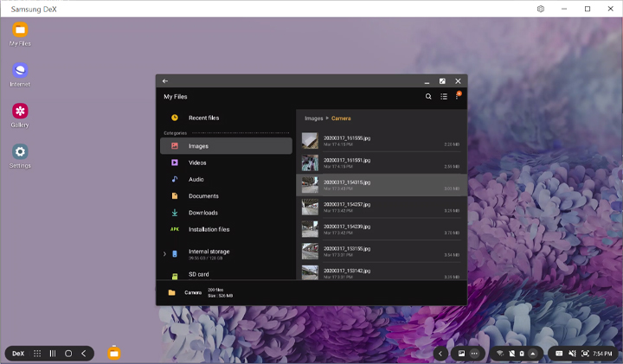Screen dimensions: 623x364
Task: Check the battery status icon
Action: (522, 354)
